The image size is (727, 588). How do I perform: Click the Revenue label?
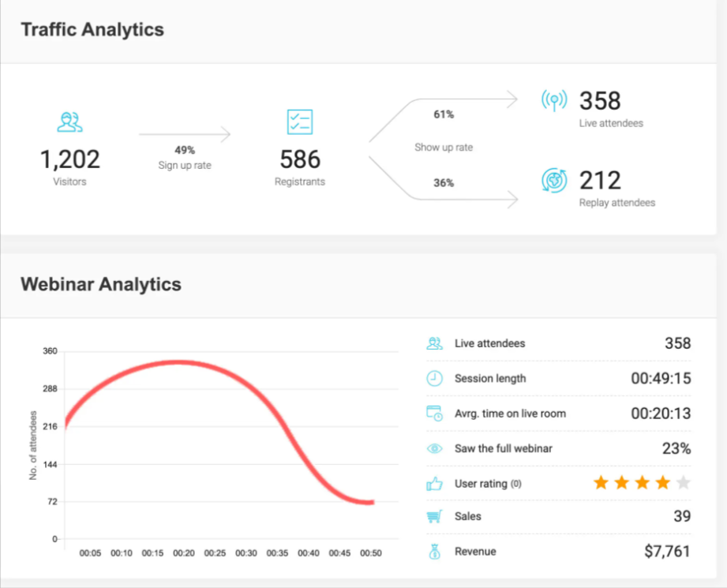475,552
